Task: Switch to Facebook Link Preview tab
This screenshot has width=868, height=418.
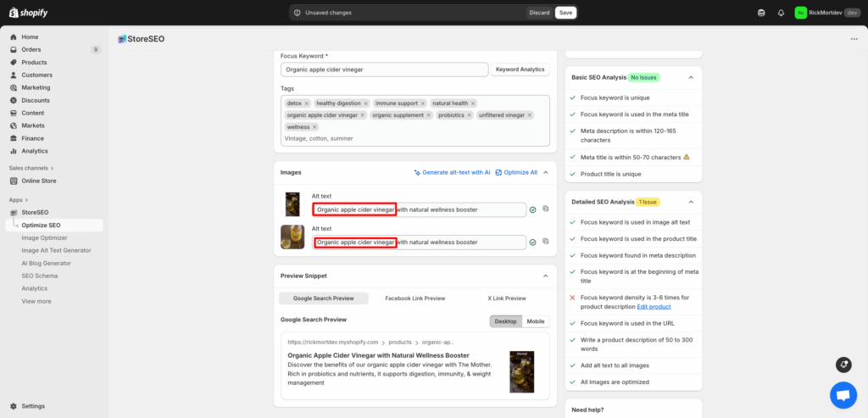Action: [x=415, y=298]
